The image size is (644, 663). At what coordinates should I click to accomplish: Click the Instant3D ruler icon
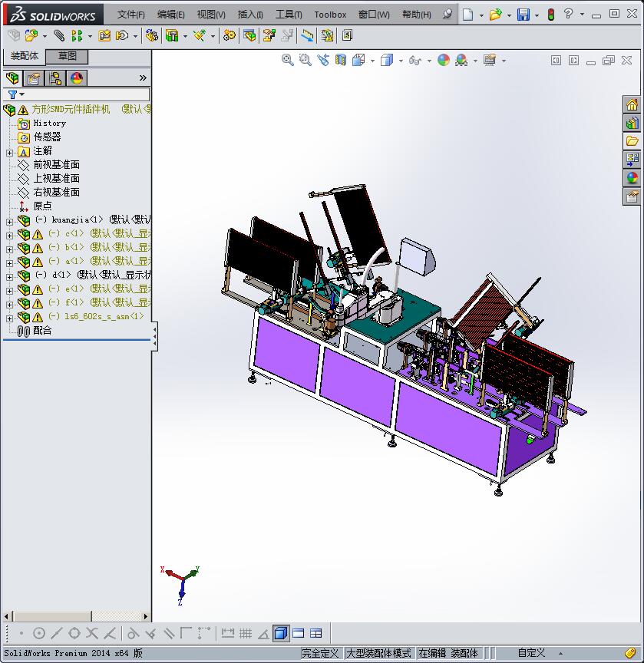(307, 35)
